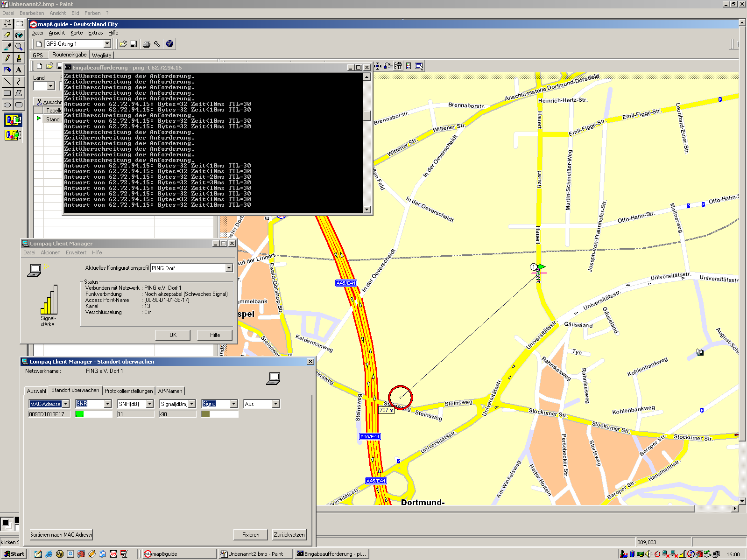Switch to map&guide in the taskbar
This screenshot has height=560, width=747.
[x=179, y=554]
